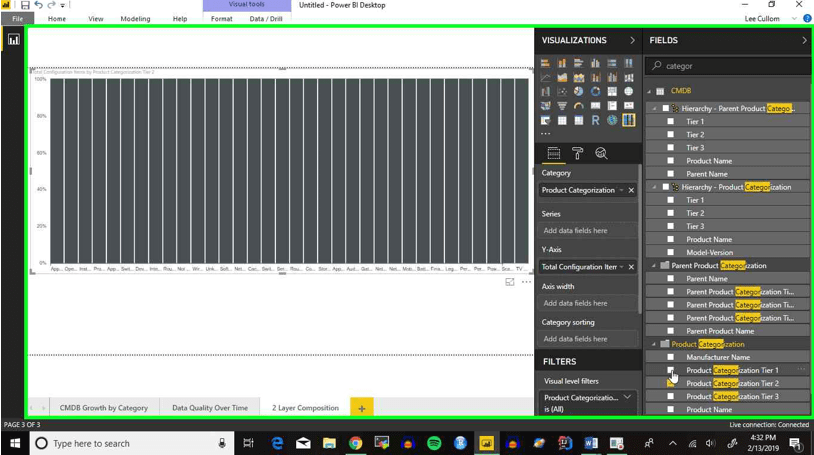The height and width of the screenshot is (455, 814).
Task: Select the clustered column chart visualization
Action: click(595, 63)
